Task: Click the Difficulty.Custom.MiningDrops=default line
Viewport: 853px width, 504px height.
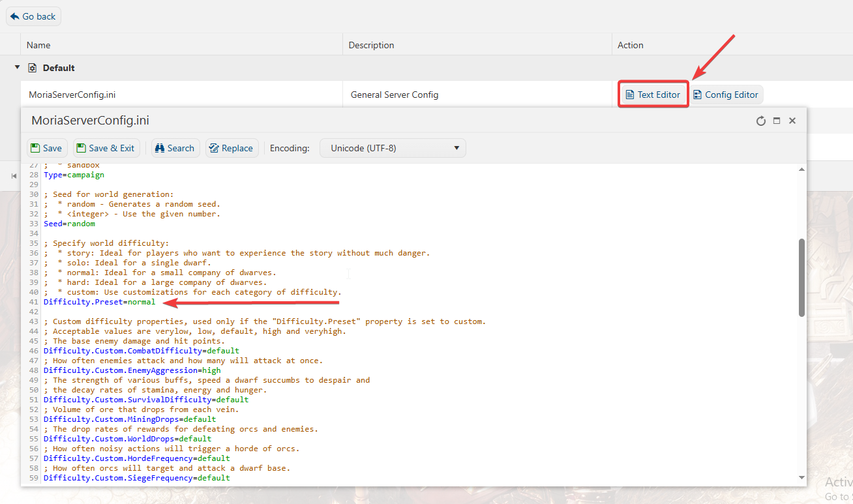Action: coord(130,419)
